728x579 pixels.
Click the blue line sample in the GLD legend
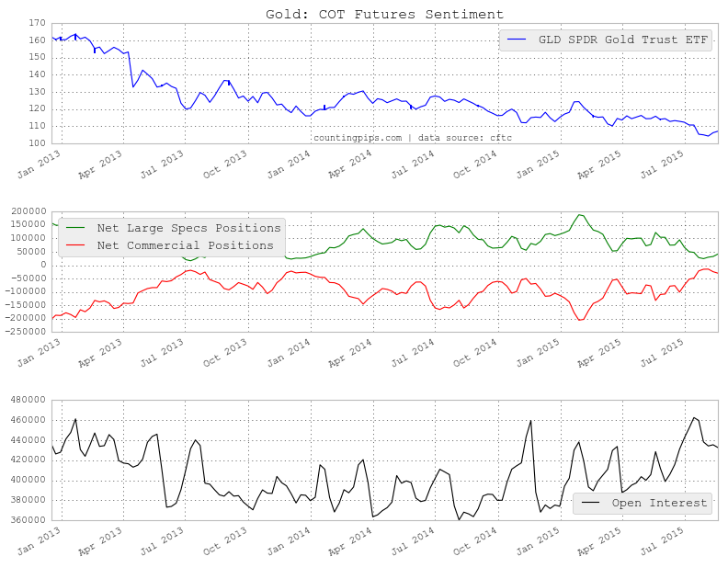tap(517, 40)
